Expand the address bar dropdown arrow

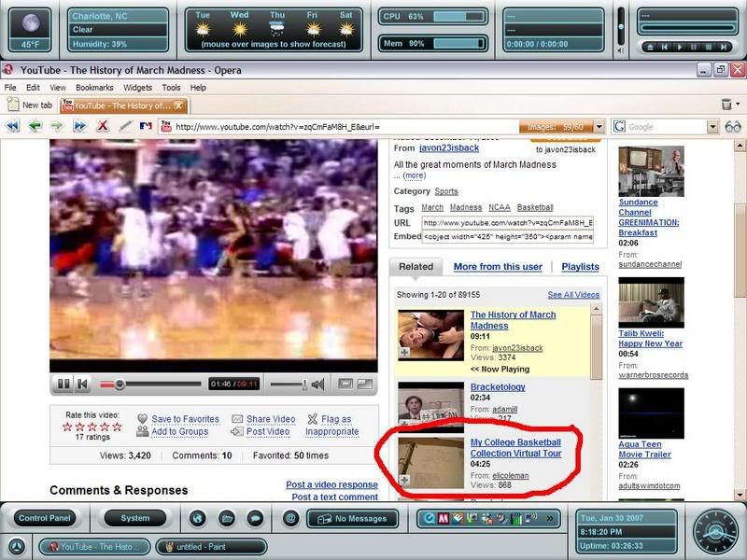(599, 127)
